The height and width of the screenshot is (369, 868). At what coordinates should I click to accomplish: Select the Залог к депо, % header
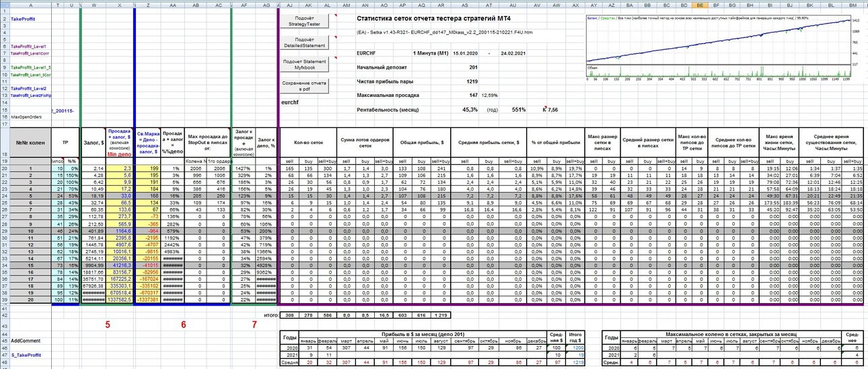point(266,143)
